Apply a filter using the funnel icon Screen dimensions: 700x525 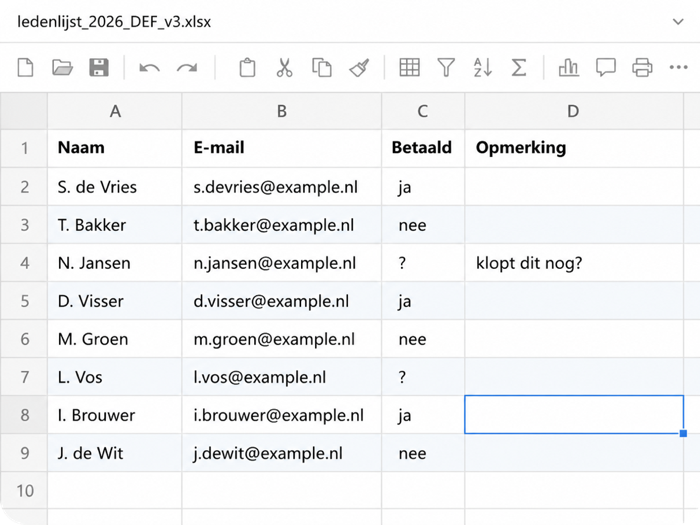(x=446, y=68)
